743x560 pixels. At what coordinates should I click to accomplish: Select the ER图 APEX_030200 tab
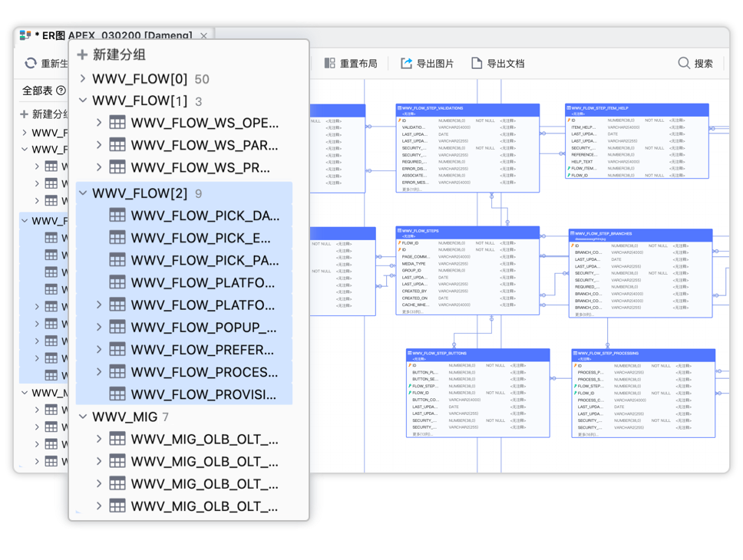coord(108,35)
